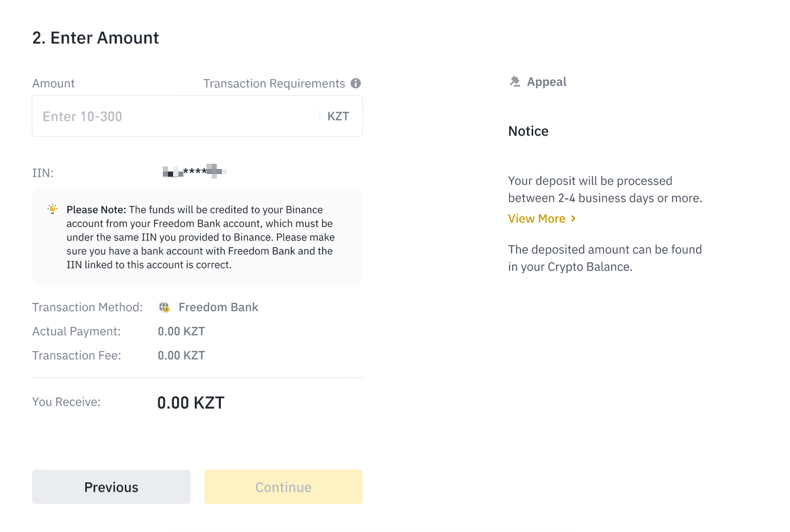Click the Appeal gavel icon
This screenshot has width=790, height=532.
tap(515, 82)
